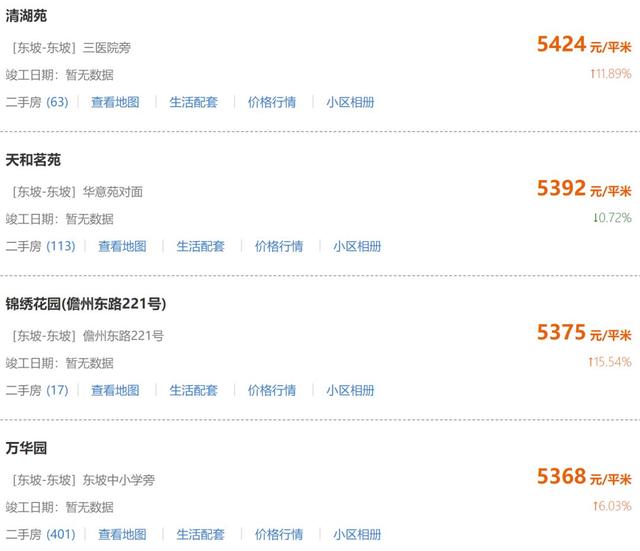The image size is (640, 551).
Task: Open 生活配套 for 清湖苑
Action: point(193,102)
